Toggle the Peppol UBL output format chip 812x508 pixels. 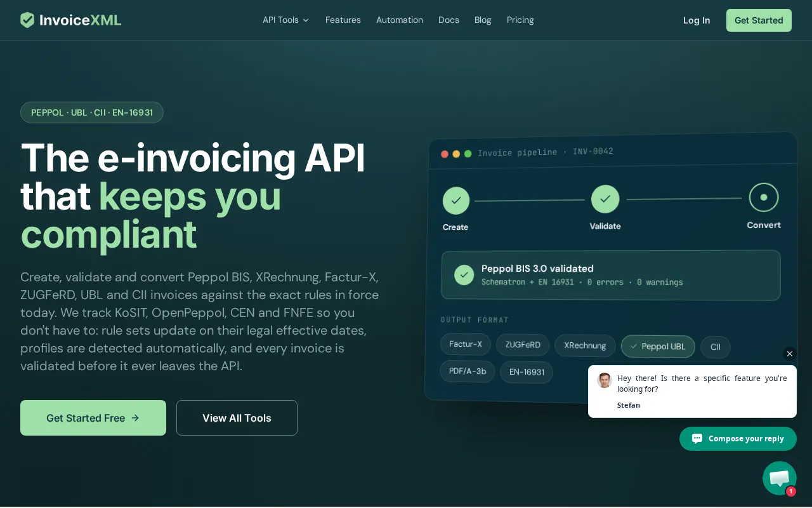(x=658, y=347)
